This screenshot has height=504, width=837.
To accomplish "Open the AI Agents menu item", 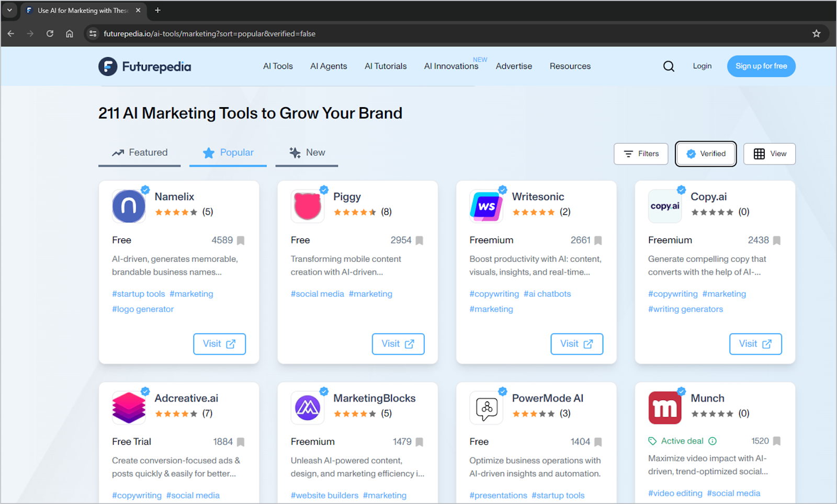I will click(x=329, y=66).
